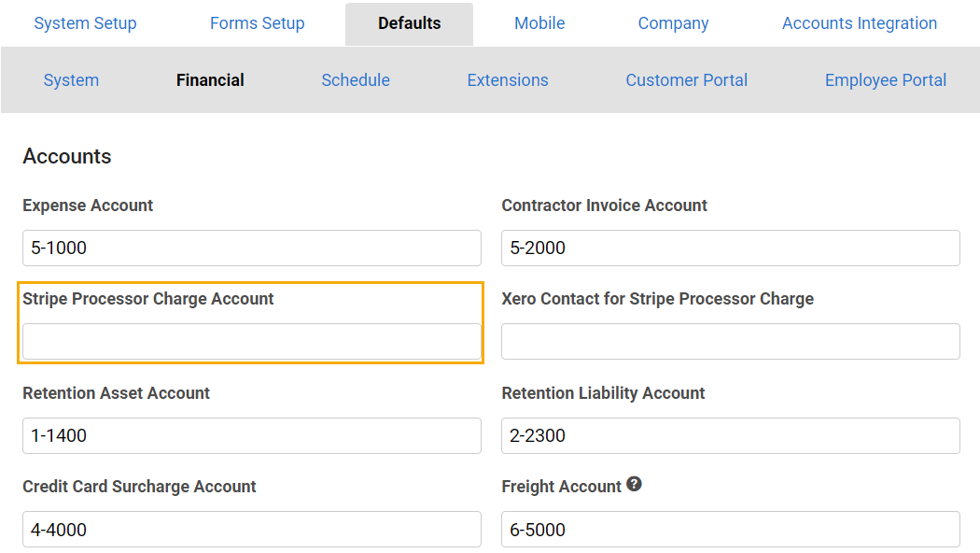Select the Retention Asset Account field

click(252, 435)
